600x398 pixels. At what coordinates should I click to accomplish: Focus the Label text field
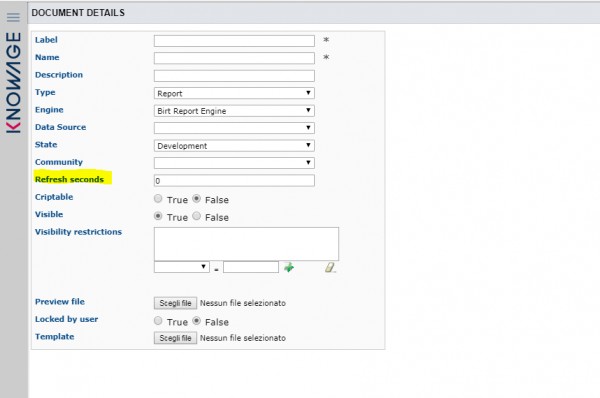[234, 41]
